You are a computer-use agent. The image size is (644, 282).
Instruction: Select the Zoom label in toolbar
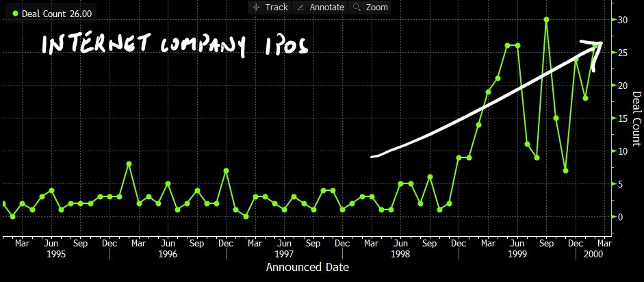[376, 8]
